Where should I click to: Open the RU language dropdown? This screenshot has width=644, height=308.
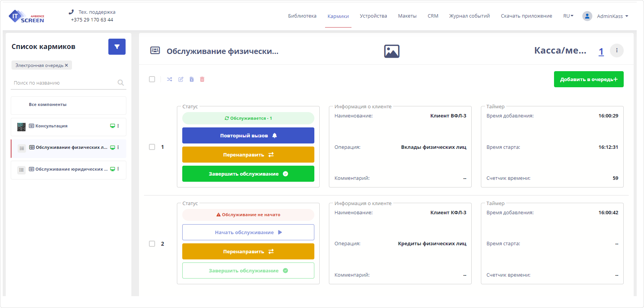568,16
